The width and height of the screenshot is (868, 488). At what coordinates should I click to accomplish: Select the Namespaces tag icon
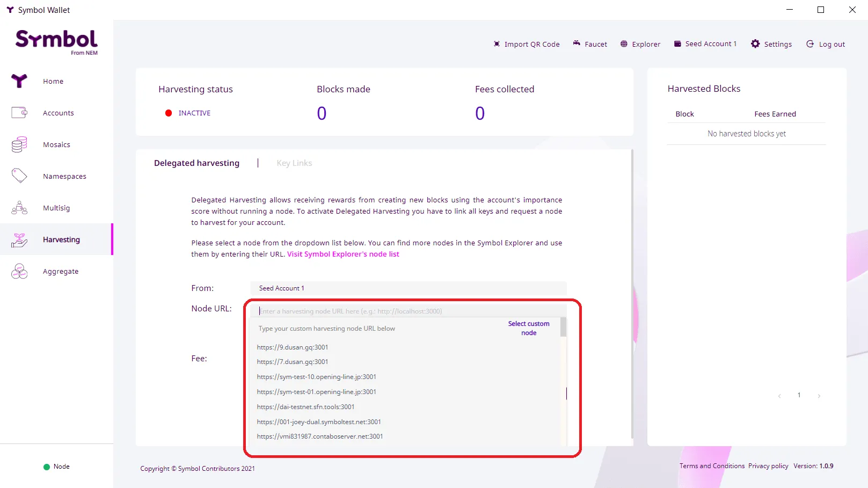tap(19, 176)
